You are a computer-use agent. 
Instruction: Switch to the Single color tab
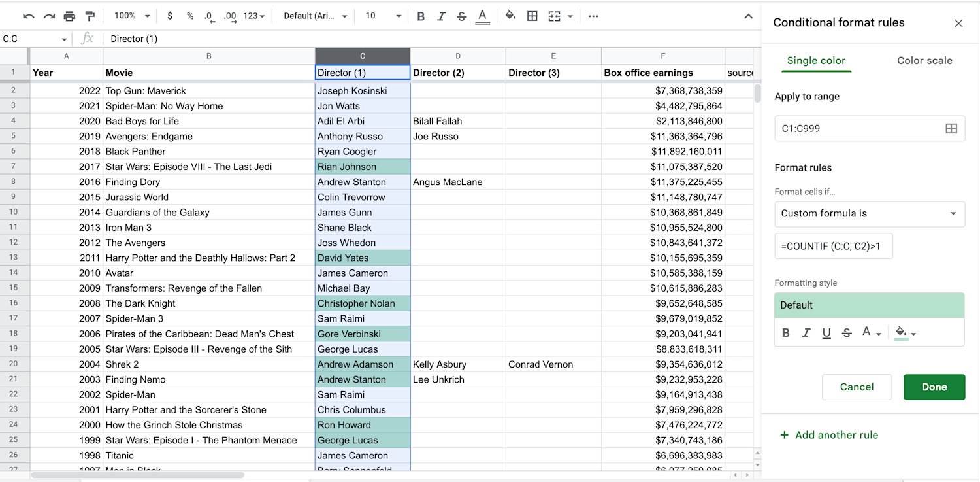click(x=816, y=61)
